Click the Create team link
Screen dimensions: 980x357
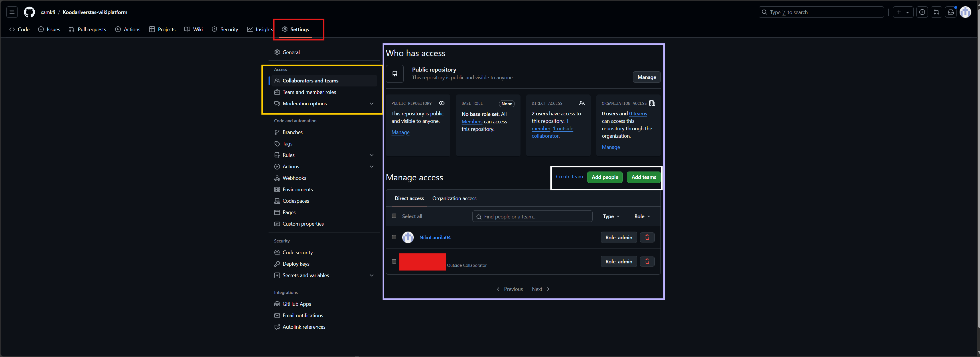point(569,177)
